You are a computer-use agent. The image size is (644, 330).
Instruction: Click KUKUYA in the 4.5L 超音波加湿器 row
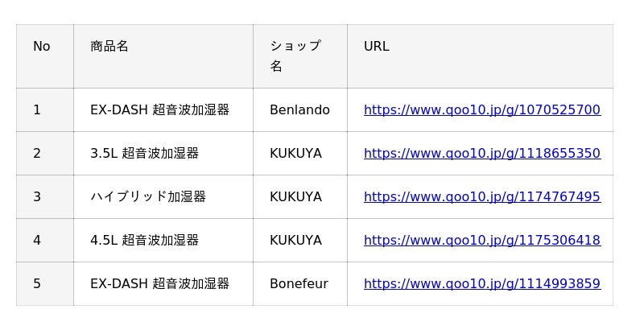pos(295,240)
